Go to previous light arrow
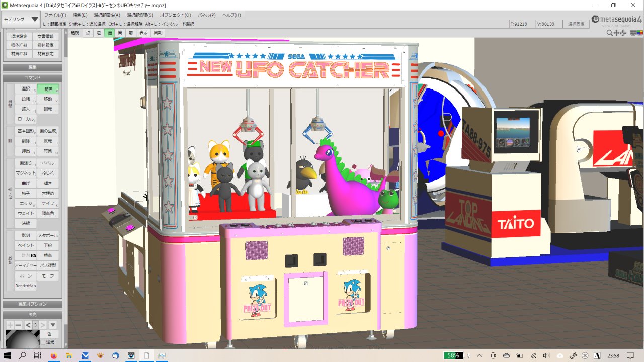 pos(28,325)
